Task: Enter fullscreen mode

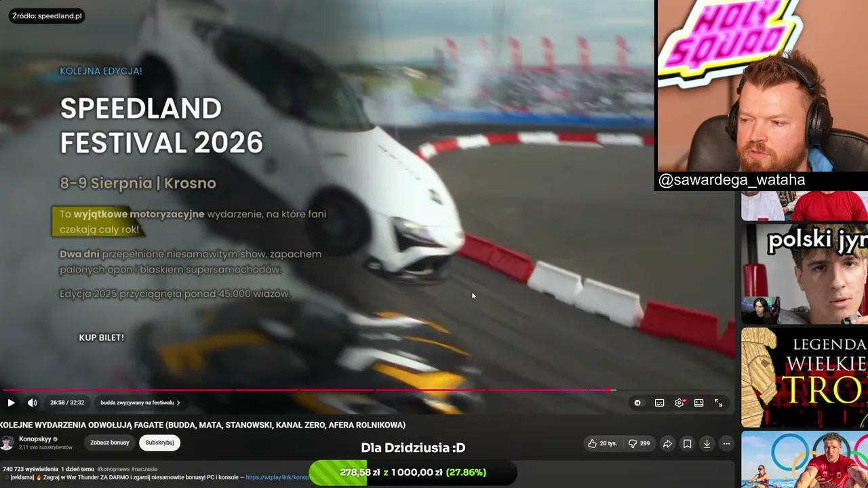Action: click(719, 403)
